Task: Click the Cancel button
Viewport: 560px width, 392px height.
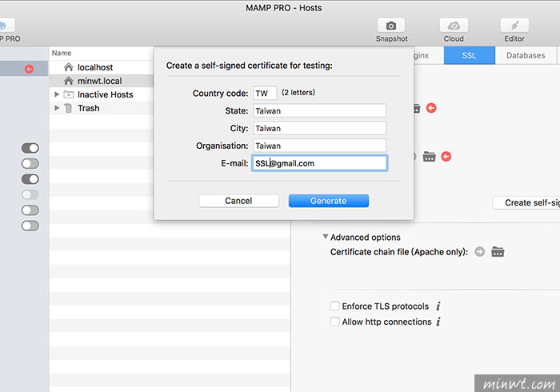Action: tap(238, 201)
